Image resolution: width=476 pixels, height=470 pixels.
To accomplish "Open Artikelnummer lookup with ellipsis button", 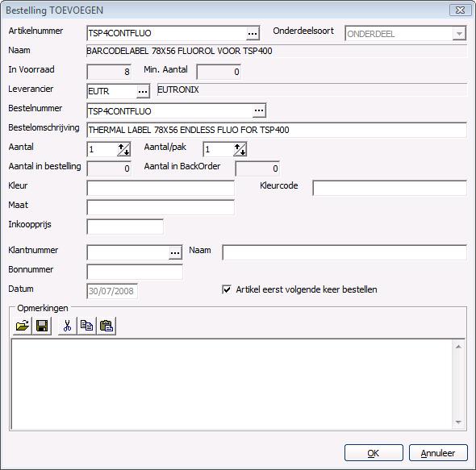I will click(253, 33).
